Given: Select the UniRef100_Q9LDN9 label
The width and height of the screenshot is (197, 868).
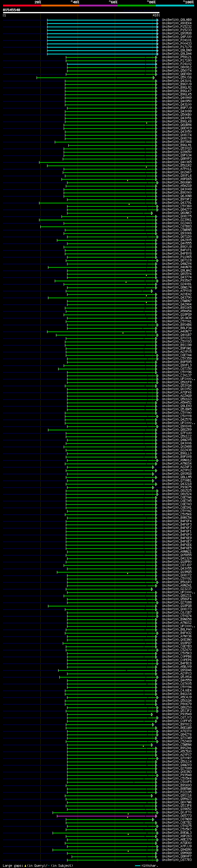Looking at the screenshot, I should coord(177,50).
